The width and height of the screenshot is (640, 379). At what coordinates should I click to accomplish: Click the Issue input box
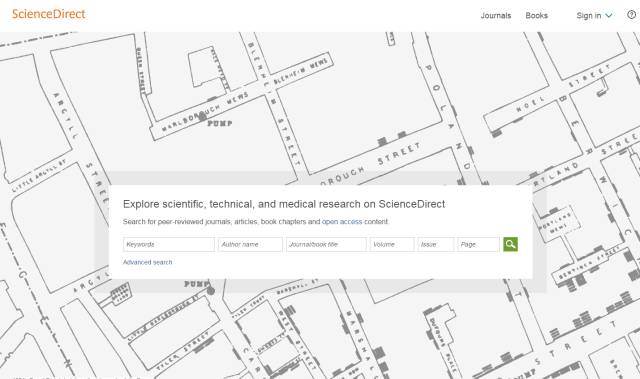click(436, 244)
